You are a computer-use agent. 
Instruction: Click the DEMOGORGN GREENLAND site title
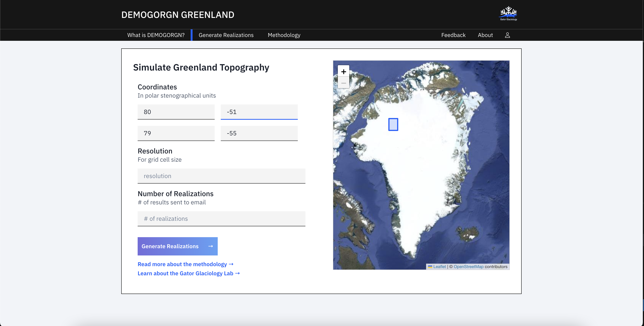(178, 15)
